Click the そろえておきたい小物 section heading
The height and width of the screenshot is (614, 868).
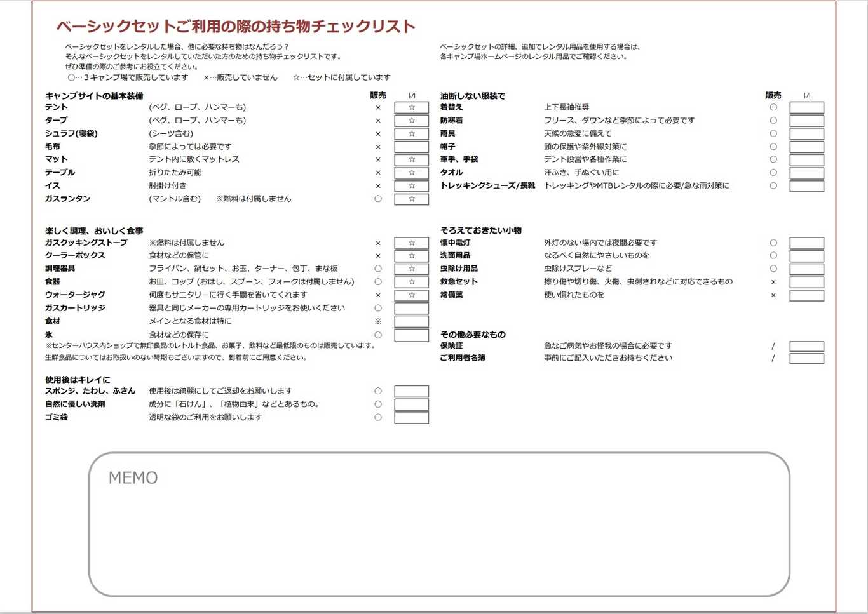pyautogui.click(x=481, y=230)
